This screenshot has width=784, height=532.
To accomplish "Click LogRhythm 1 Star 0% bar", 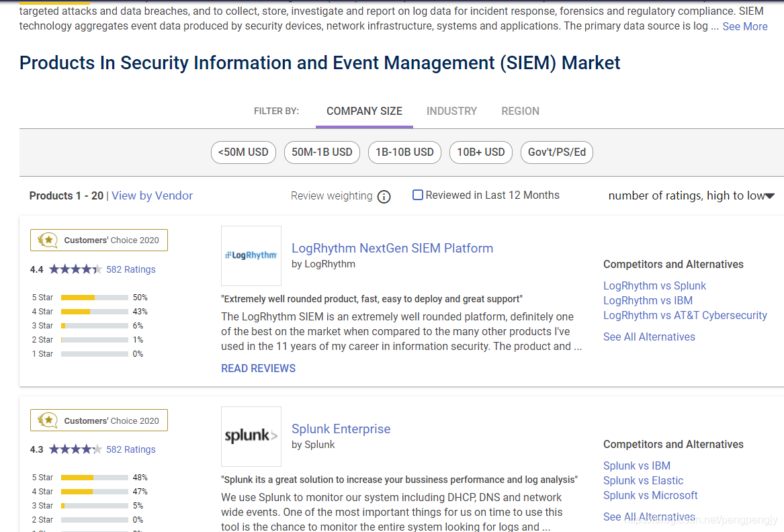I will [x=95, y=353].
